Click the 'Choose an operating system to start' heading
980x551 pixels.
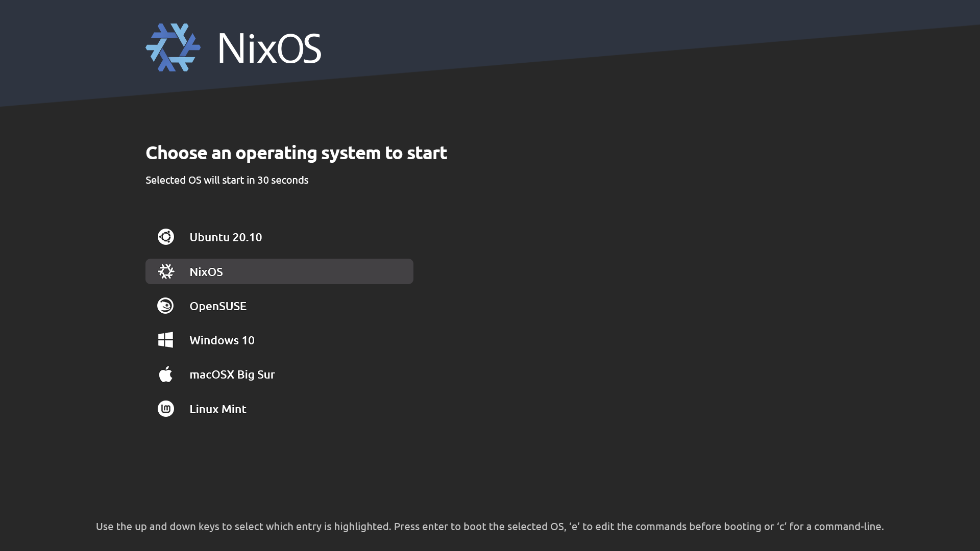click(296, 153)
